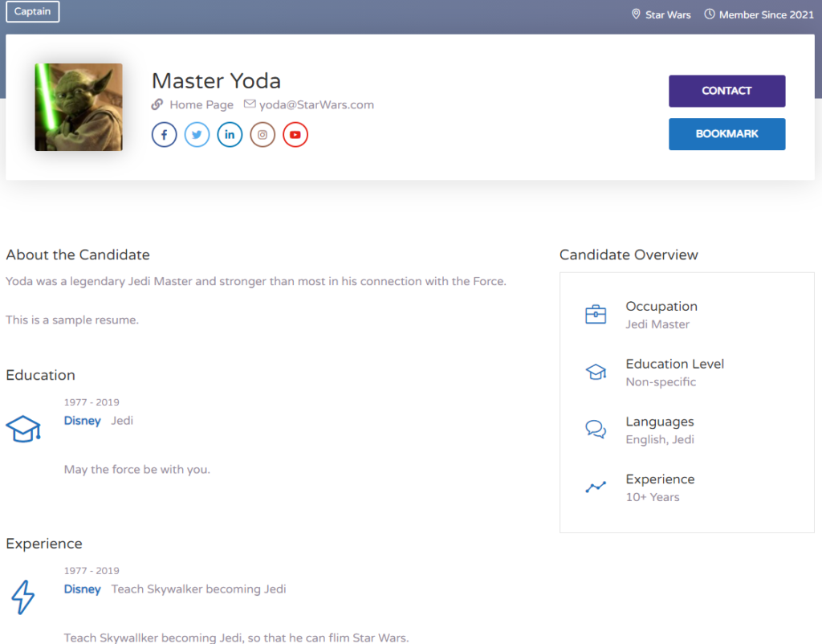Click the briefcase Occupation icon
Image resolution: width=822 pixels, height=644 pixels.
[596, 314]
